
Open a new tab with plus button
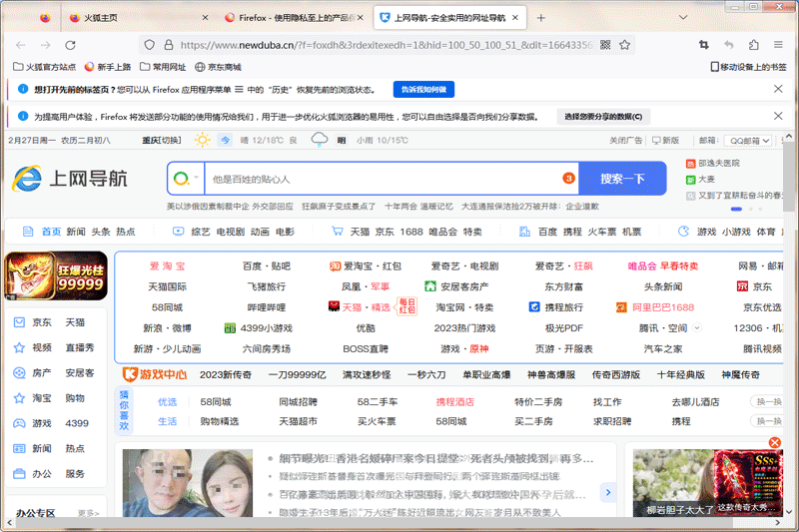540,18
